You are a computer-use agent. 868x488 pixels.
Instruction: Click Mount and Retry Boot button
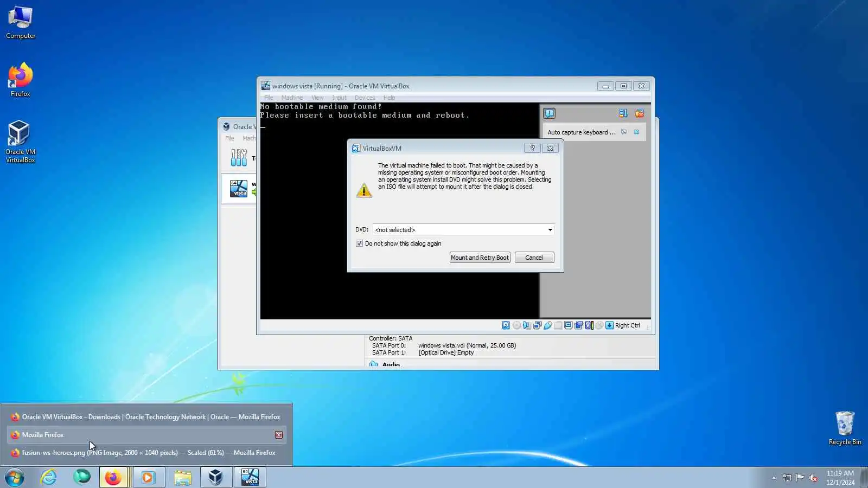tap(480, 258)
